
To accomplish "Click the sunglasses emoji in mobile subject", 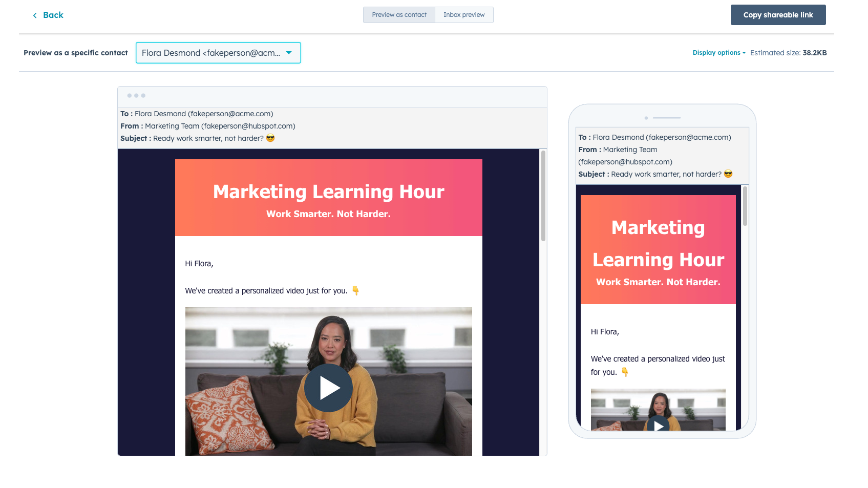I will [x=728, y=174].
